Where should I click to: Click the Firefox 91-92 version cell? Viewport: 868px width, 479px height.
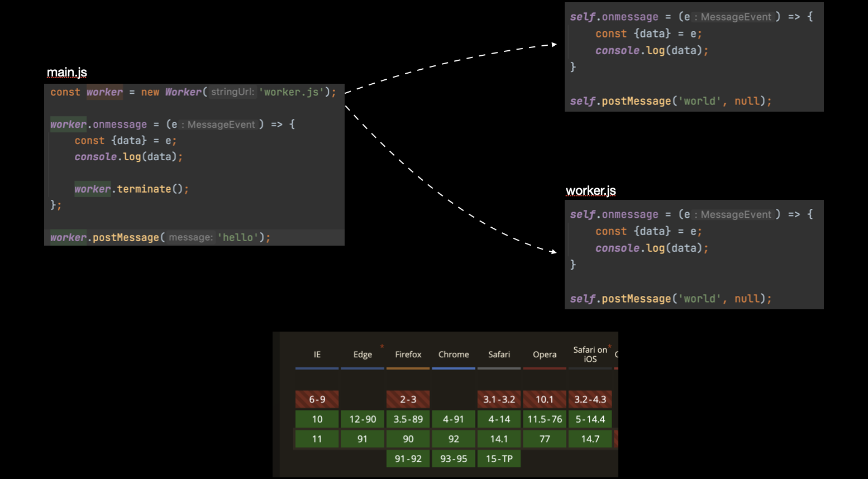408,459
